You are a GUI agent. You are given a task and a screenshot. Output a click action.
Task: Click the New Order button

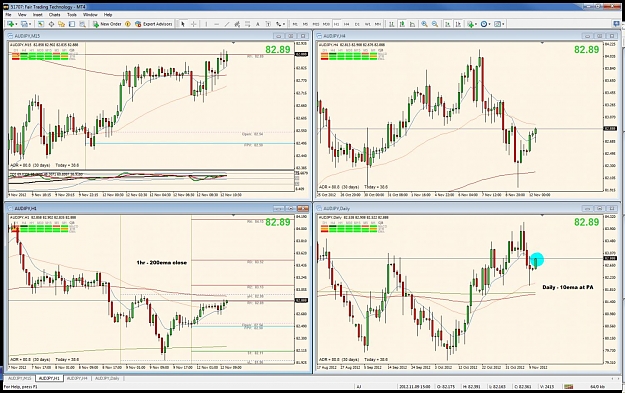tap(107, 24)
